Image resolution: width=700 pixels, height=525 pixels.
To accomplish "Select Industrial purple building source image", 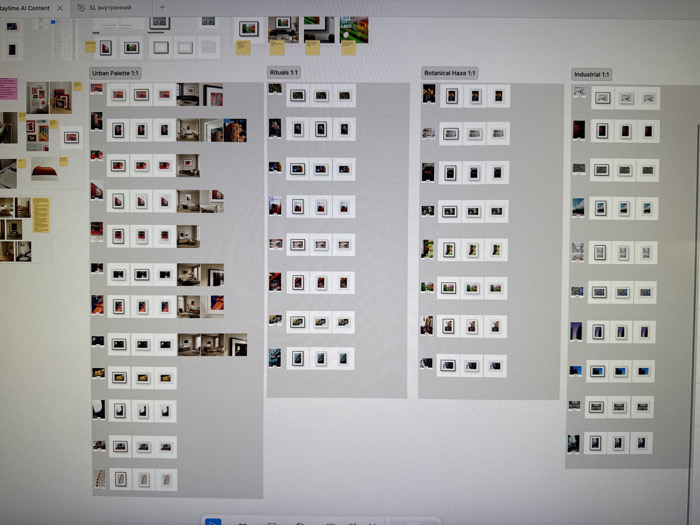I will click(576, 331).
